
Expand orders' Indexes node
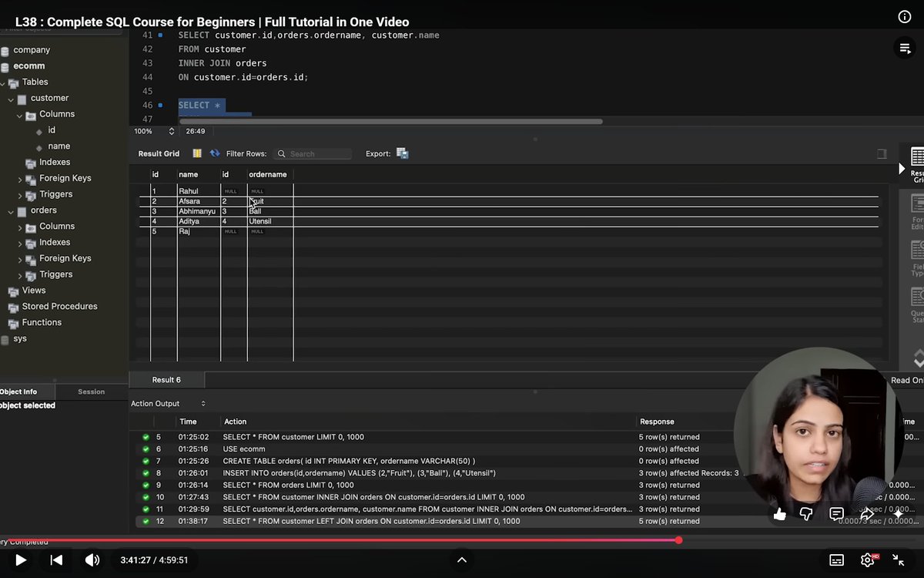[x=20, y=243]
